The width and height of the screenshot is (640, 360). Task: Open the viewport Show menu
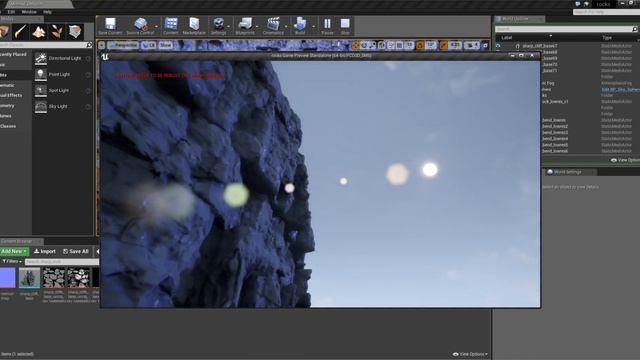pyautogui.click(x=165, y=45)
